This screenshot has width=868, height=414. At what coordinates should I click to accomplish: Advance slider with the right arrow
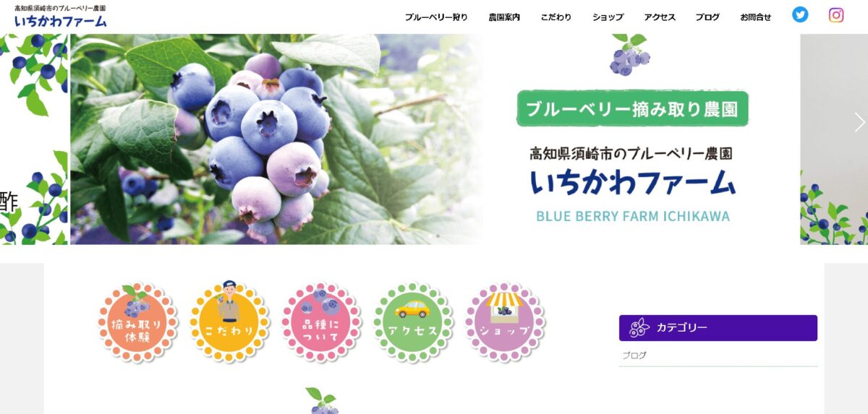point(859,123)
